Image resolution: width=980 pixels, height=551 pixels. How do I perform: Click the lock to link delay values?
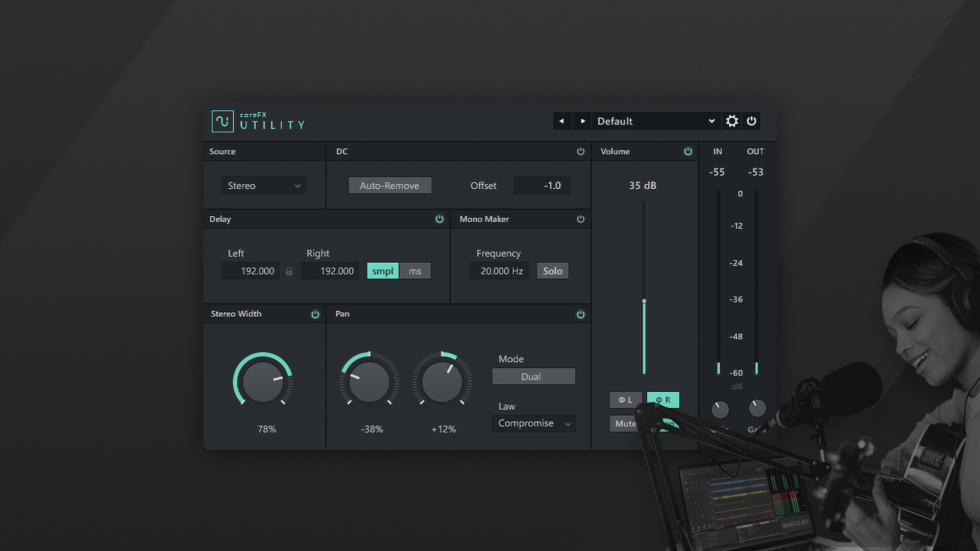[289, 271]
